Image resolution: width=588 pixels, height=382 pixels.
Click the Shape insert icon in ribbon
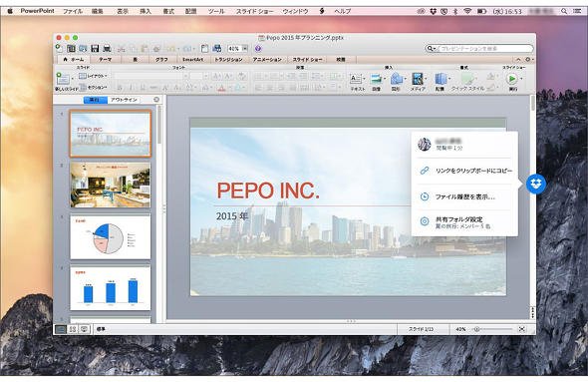(x=396, y=79)
